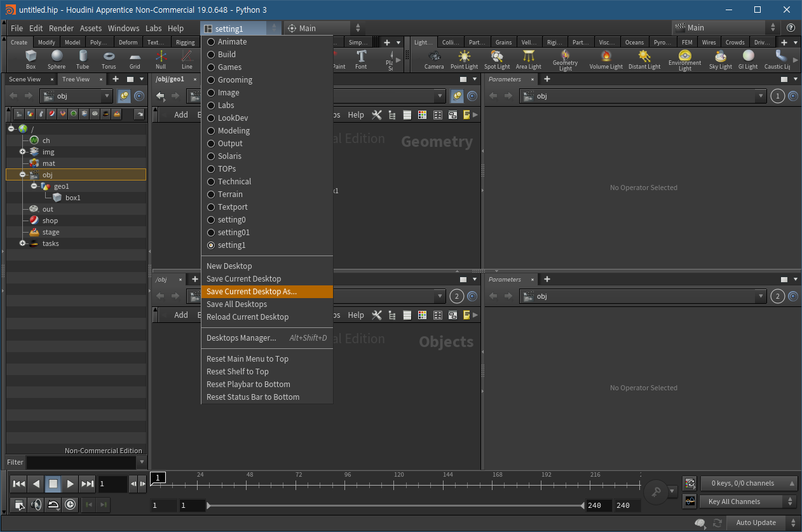Open the Key All Channels dropdown
This screenshot has height=532, width=802.
pos(748,501)
